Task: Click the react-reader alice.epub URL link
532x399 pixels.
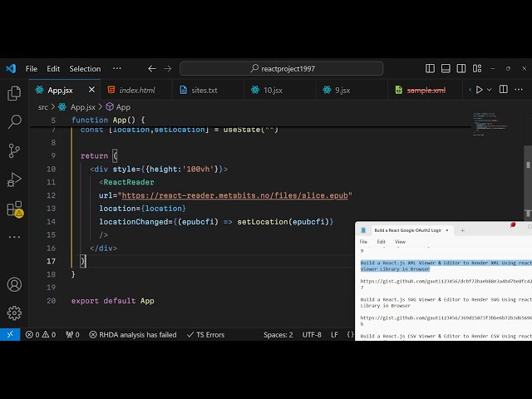Action: (237, 195)
